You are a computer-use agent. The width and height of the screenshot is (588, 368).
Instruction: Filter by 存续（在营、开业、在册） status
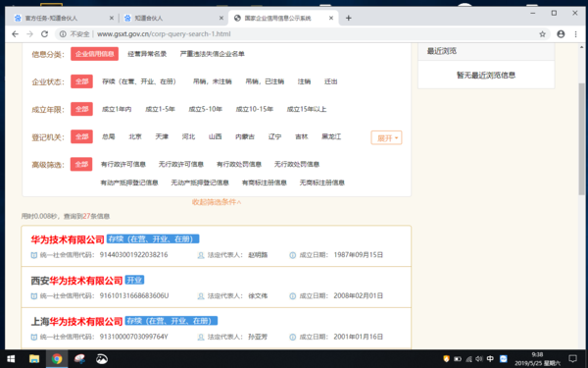click(x=139, y=81)
